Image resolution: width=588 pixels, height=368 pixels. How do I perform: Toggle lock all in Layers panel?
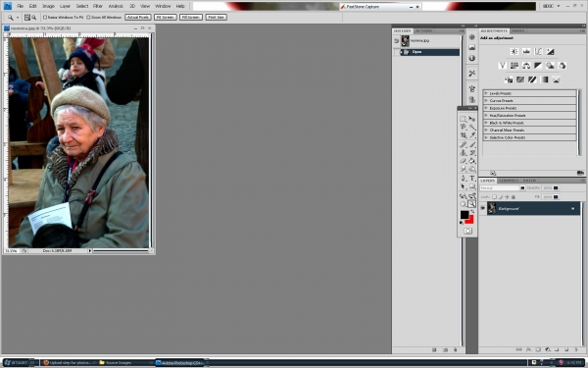[514, 197]
